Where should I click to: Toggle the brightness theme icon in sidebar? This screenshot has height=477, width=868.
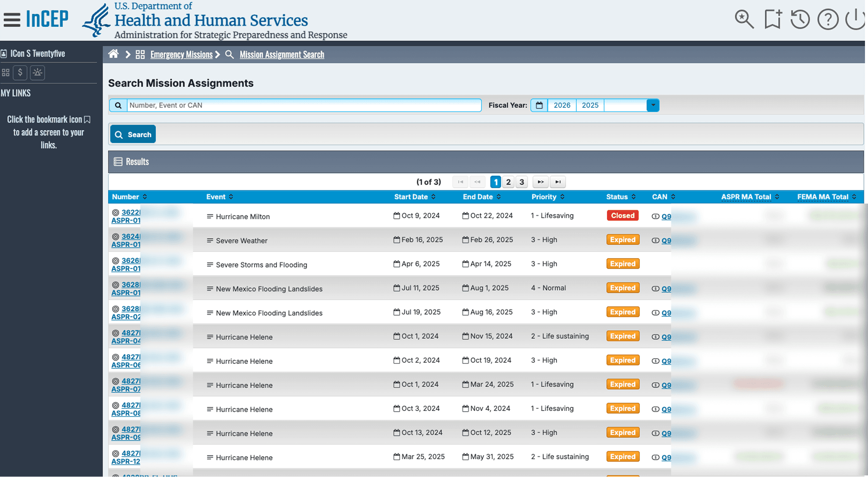(x=38, y=73)
